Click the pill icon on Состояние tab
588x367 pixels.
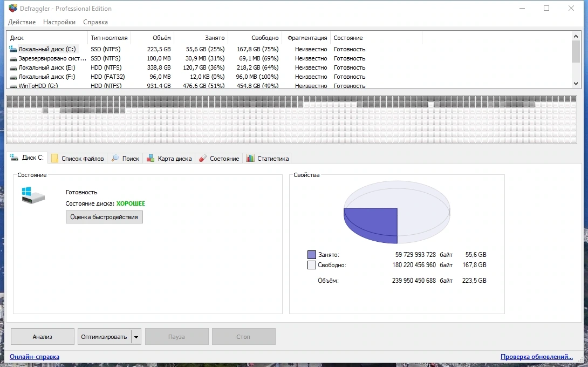(x=202, y=158)
